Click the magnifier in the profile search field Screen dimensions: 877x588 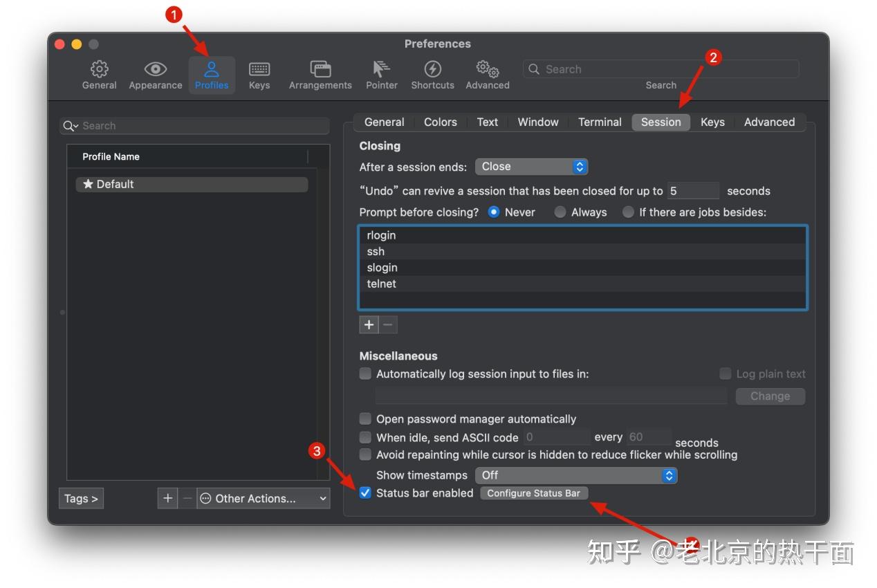pyautogui.click(x=70, y=126)
